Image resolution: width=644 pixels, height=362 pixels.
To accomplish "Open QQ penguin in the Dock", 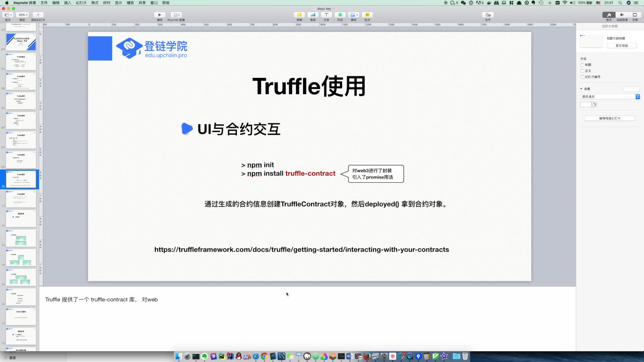I will pyautogui.click(x=239, y=356).
